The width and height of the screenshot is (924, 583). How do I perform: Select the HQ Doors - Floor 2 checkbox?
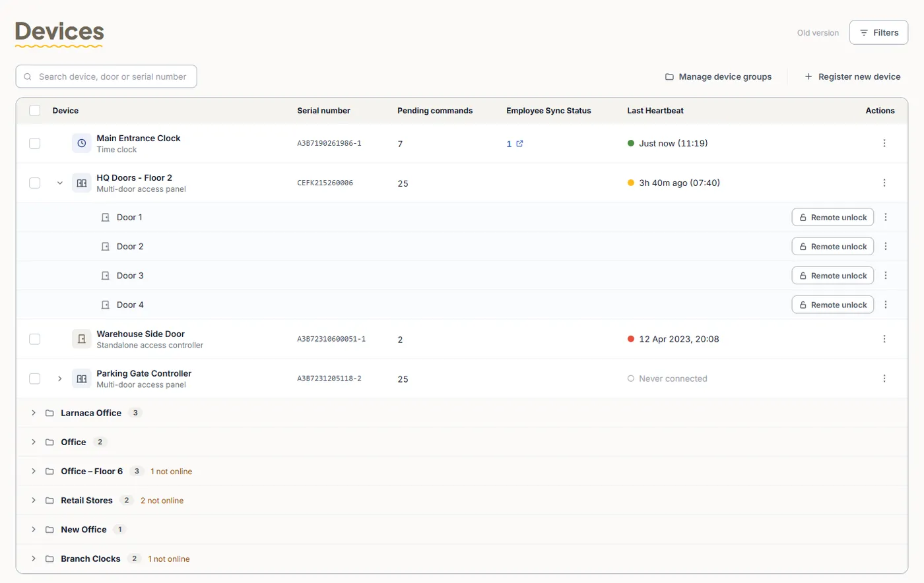tap(35, 183)
